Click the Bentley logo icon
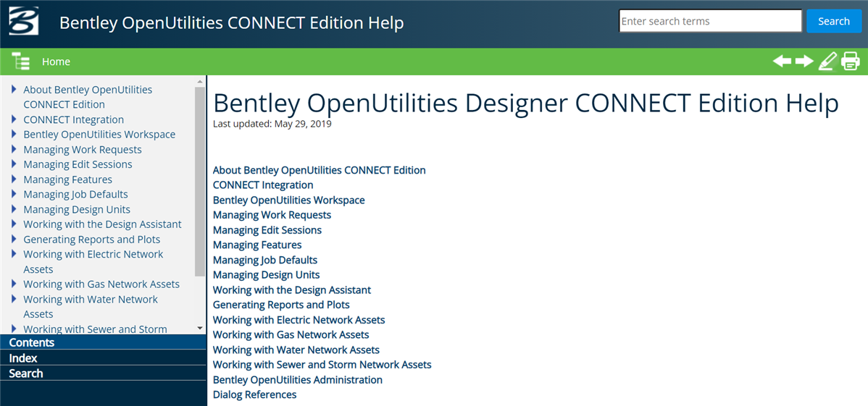 24,21
